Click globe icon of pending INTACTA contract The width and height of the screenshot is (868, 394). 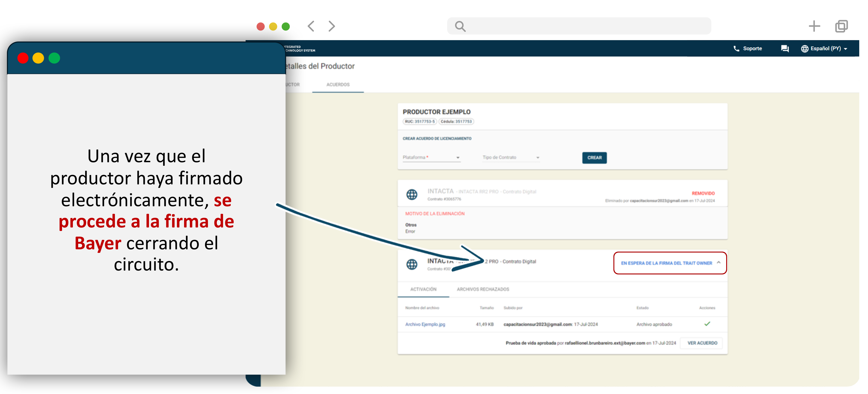coord(412,264)
